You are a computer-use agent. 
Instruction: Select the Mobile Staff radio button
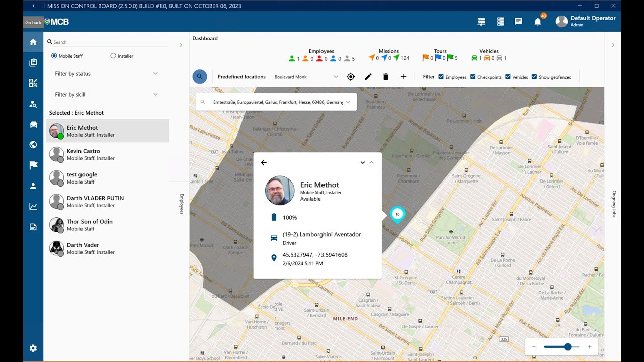[x=54, y=56]
